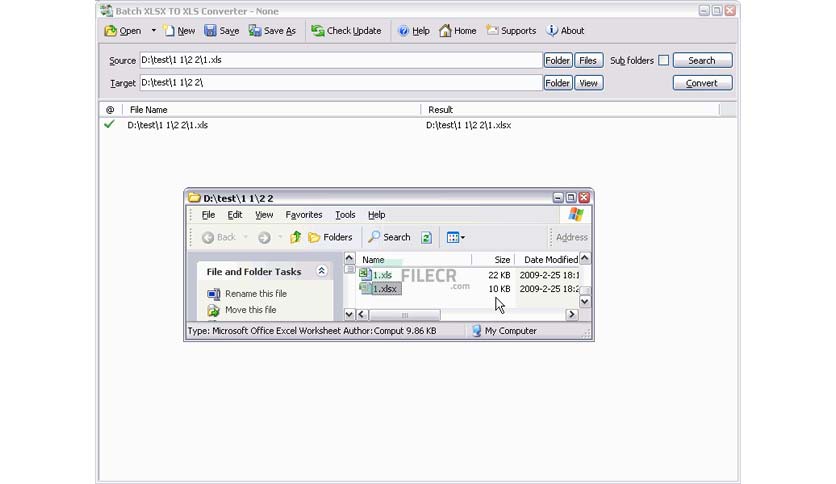Start conversion with the Convert button

click(x=702, y=83)
